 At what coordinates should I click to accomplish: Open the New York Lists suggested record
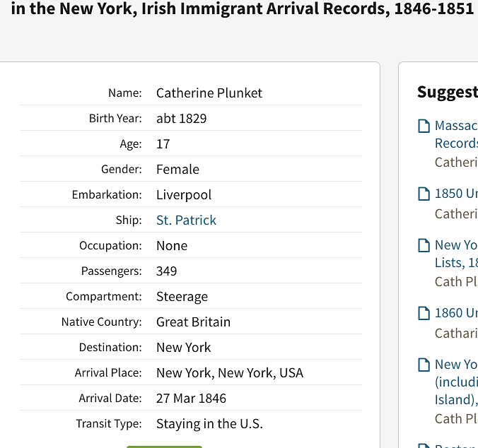[x=456, y=254]
